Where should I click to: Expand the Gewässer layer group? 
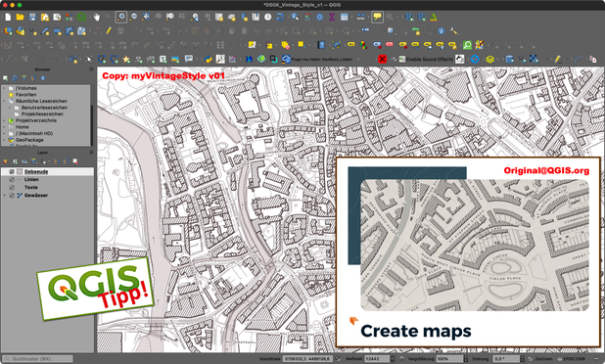(4, 196)
